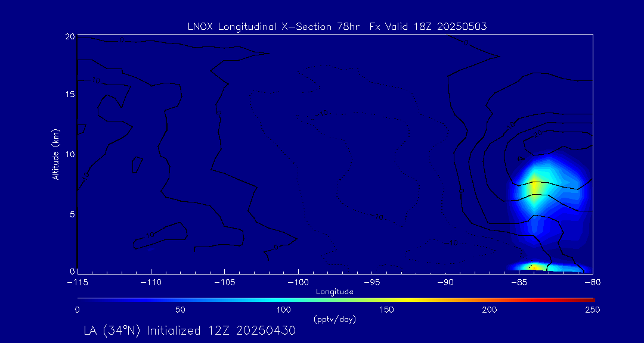
Task: Click the color bar tick label '150'
Action: point(387,310)
